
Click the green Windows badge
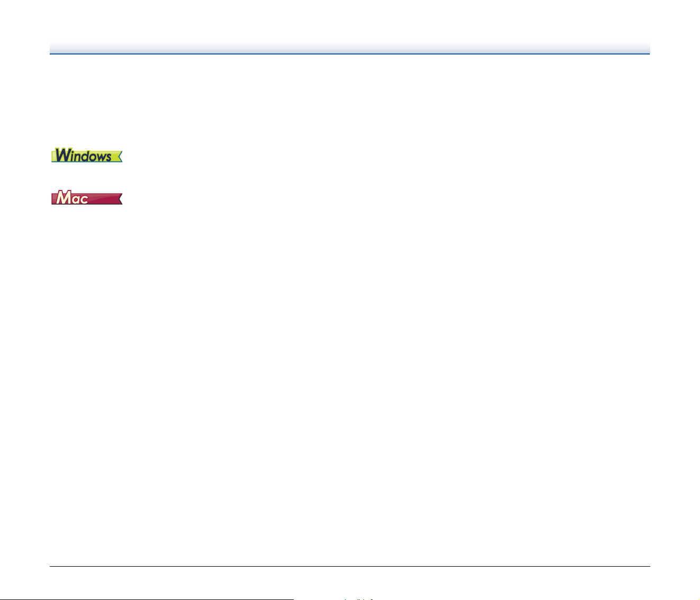(87, 156)
